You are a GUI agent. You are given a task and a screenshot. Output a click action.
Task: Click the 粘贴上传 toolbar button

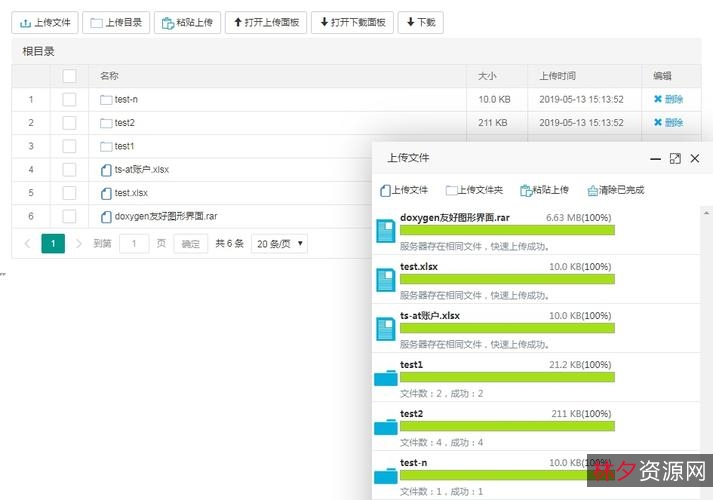187,22
